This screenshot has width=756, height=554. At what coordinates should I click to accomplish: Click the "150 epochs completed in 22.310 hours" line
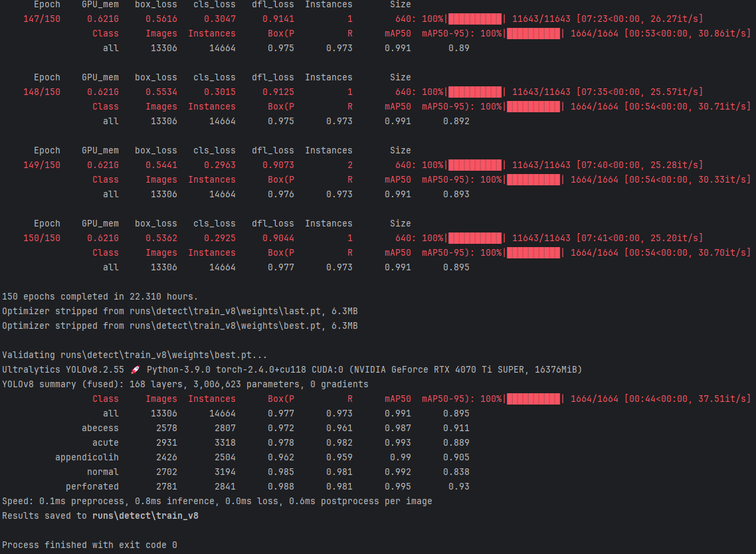pos(100,296)
